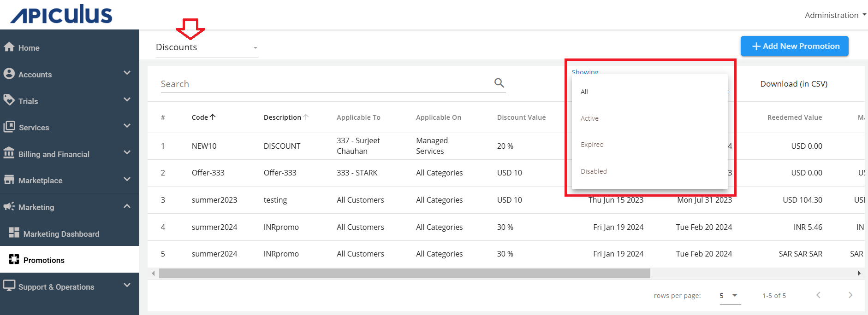
Task: Go to next page arrow
Action: pos(850,295)
